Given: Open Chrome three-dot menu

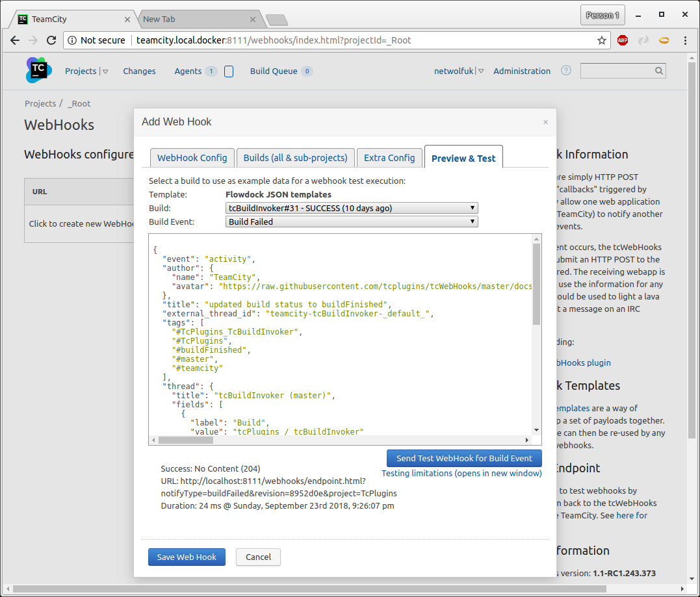Looking at the screenshot, I should [685, 40].
